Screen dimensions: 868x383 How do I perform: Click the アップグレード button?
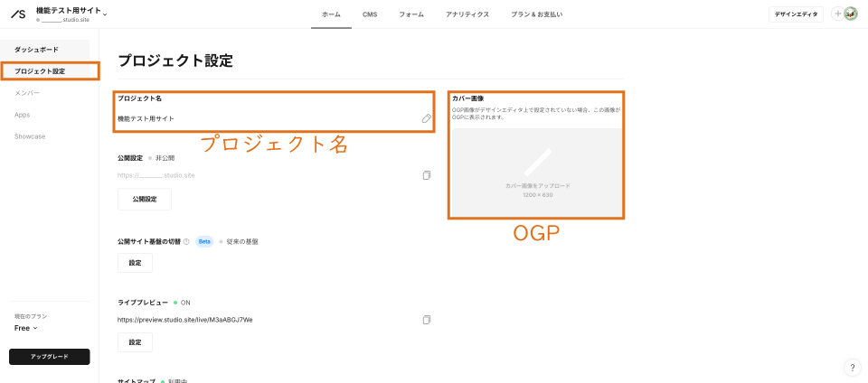point(49,357)
